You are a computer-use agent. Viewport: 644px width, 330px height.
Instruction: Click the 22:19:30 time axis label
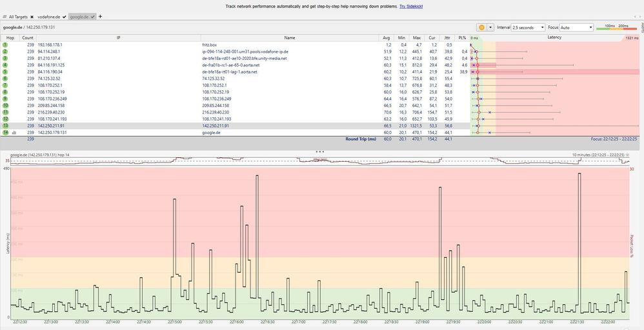click(x=453, y=323)
